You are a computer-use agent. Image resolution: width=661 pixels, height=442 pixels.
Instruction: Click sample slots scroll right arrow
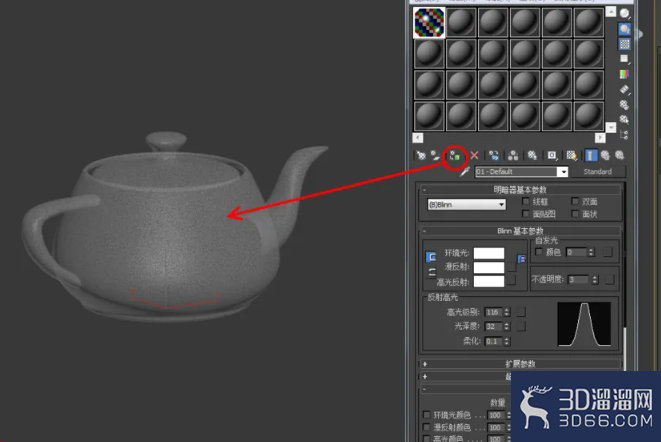(600, 138)
